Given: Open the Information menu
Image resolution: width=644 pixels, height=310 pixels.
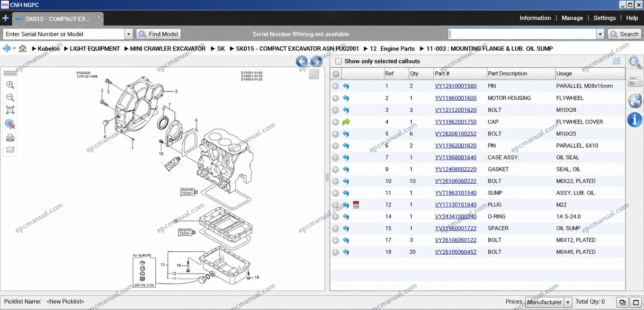Looking at the screenshot, I should pyautogui.click(x=535, y=18).
